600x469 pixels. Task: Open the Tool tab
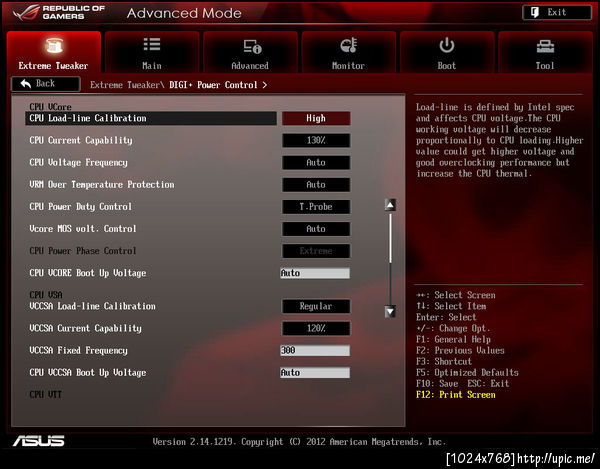545,52
